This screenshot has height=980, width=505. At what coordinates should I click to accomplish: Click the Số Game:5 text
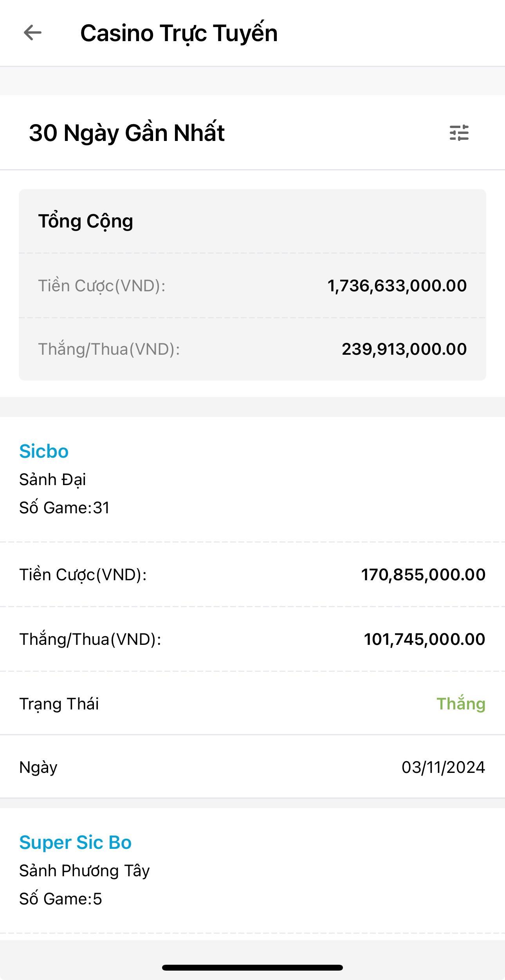[x=61, y=899]
